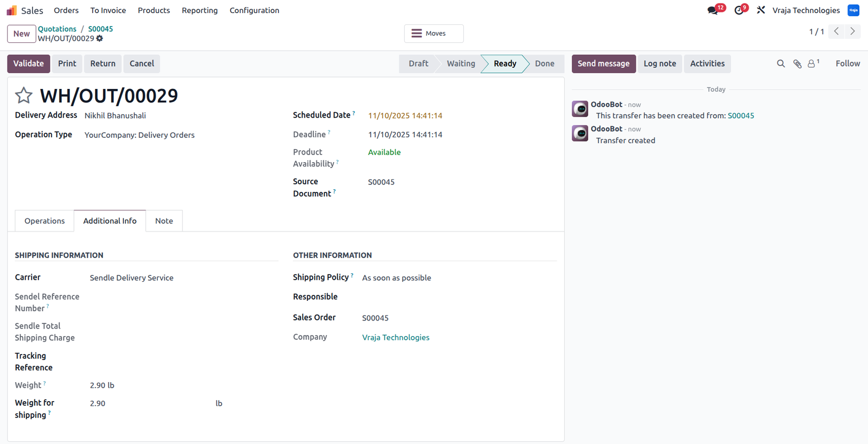868x444 pixels.
Task: Open the Vraja Technologies company switcher
Action: coord(806,10)
